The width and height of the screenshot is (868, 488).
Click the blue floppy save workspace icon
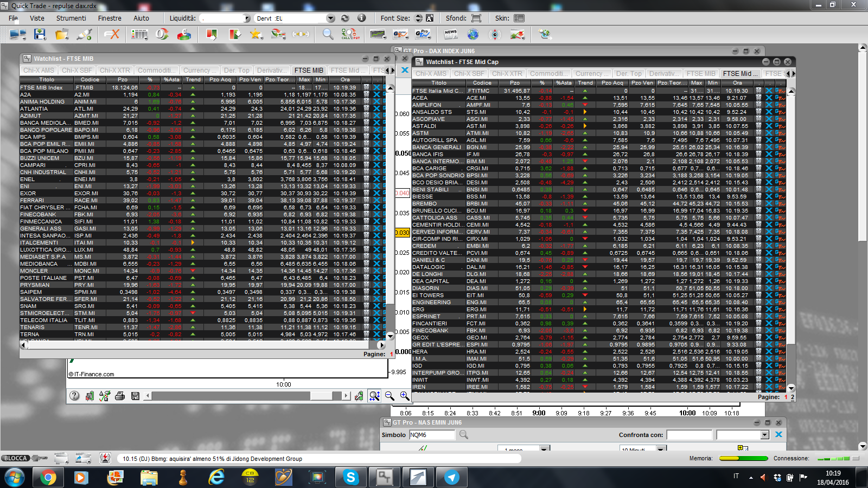pos(40,34)
